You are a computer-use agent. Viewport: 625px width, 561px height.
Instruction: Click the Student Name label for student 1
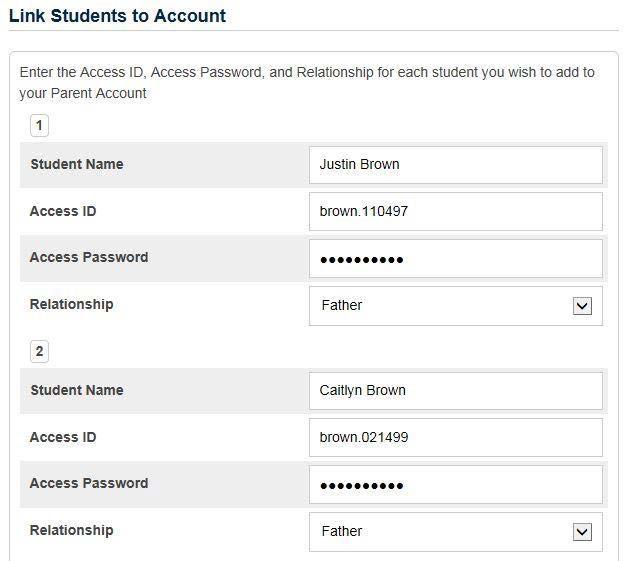click(77, 165)
